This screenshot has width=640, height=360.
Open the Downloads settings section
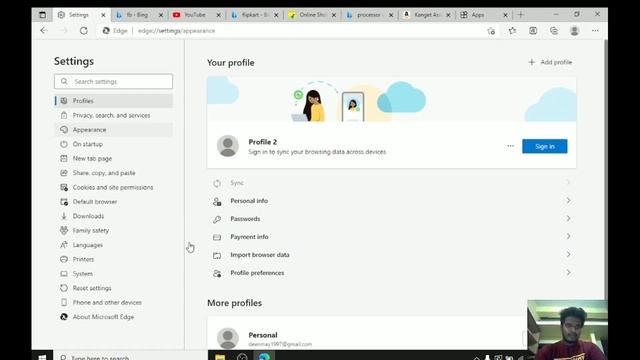pyautogui.click(x=114, y=216)
